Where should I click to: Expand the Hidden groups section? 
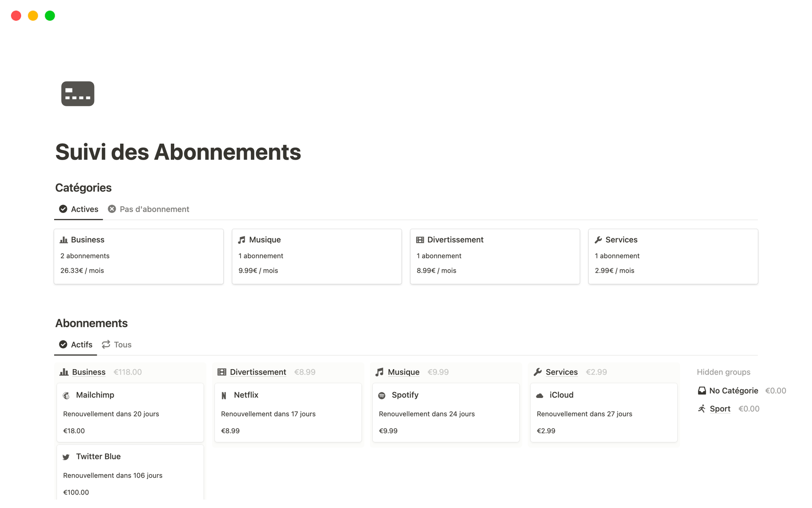coord(724,372)
